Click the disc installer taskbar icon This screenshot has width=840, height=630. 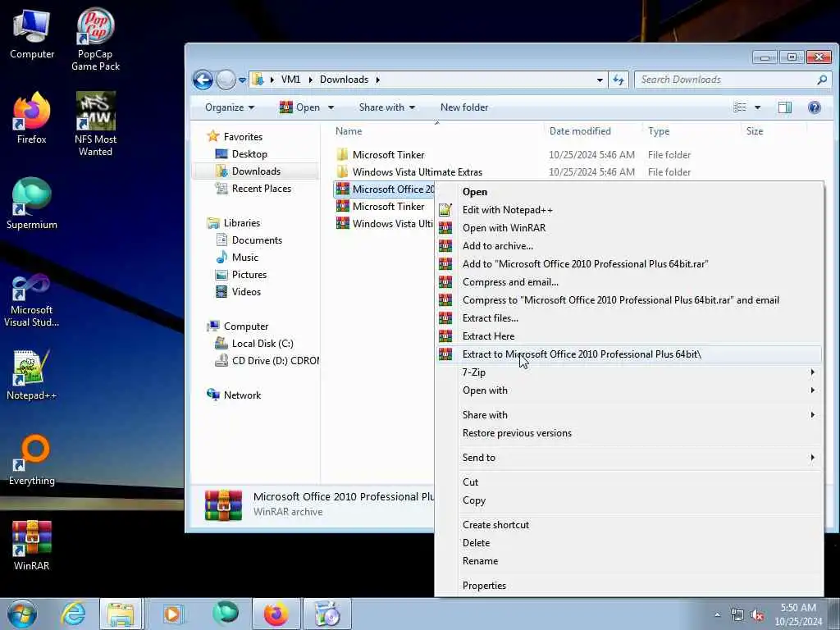pos(326,614)
